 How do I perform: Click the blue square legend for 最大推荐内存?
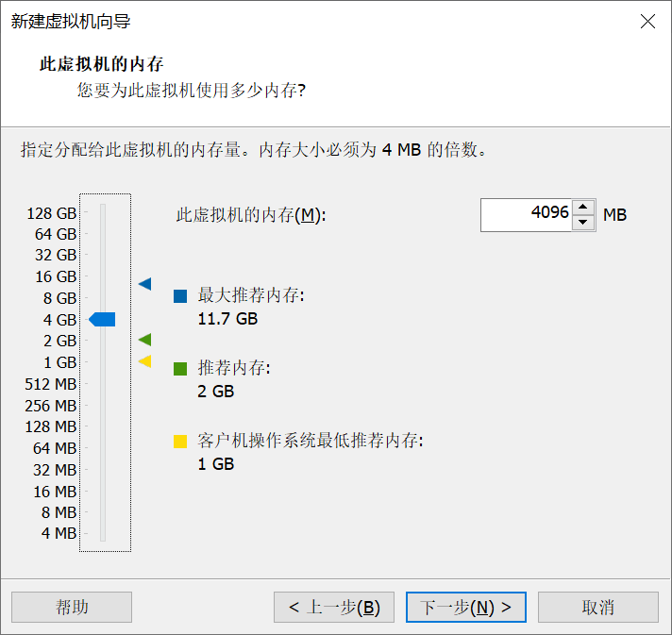tap(180, 296)
